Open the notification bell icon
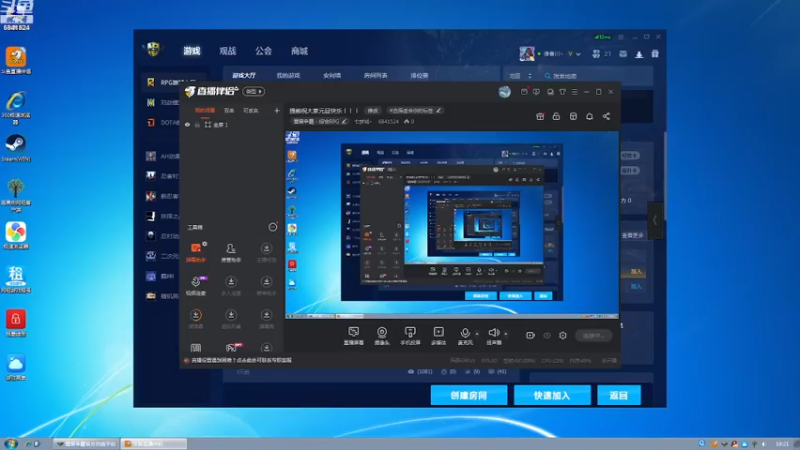This screenshot has width=800, height=450. coord(589,116)
